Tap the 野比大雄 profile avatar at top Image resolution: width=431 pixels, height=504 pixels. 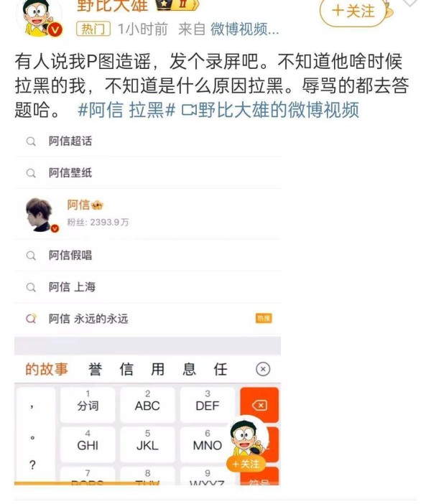(x=40, y=18)
